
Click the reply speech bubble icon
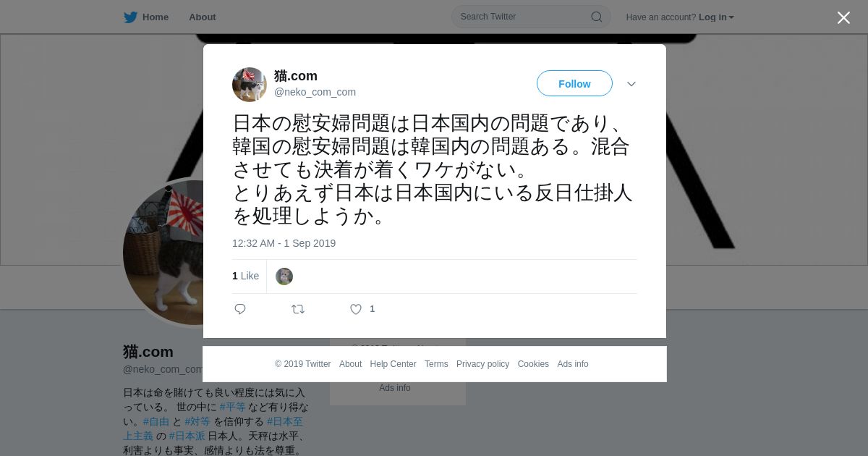click(x=240, y=309)
